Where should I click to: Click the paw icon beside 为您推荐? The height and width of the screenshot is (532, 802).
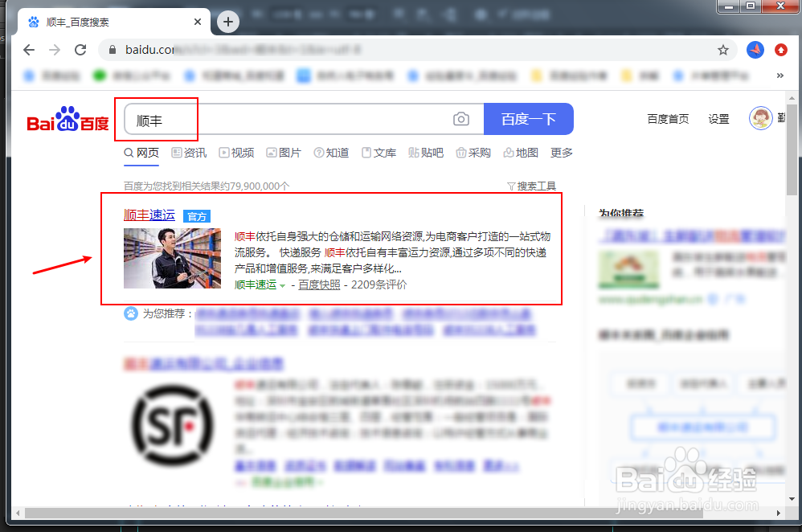pos(131,313)
